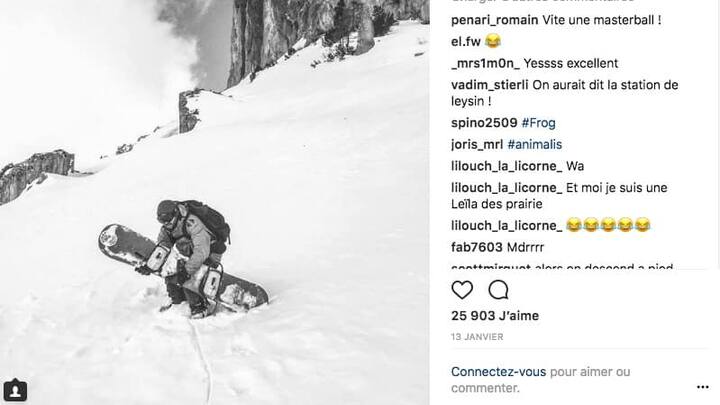Viewport: 720px width, 405px height.
Task: Open comments with the speech bubble icon
Action: pos(498,290)
